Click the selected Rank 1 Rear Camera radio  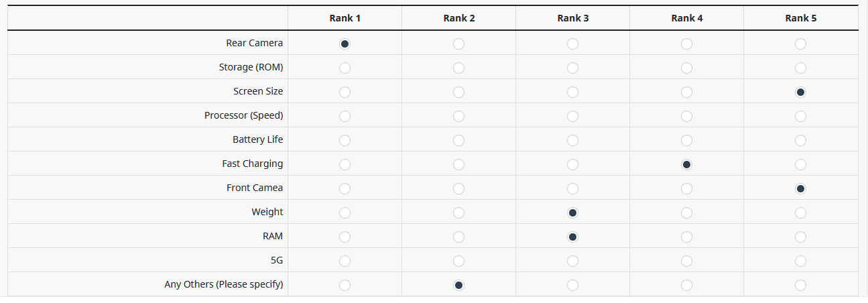click(345, 44)
